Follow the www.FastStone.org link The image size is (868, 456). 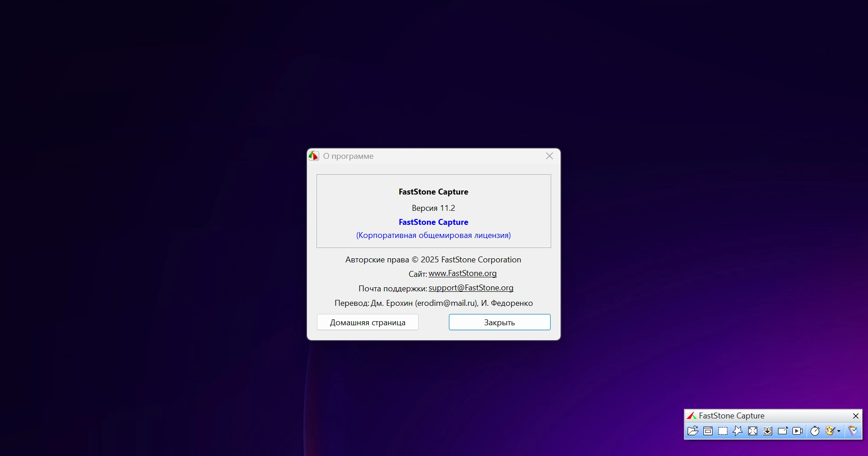pos(462,273)
